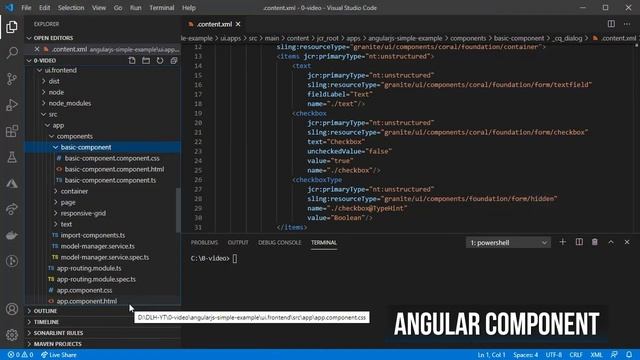
Task: Click in the terminal prompt input
Action: 235,258
